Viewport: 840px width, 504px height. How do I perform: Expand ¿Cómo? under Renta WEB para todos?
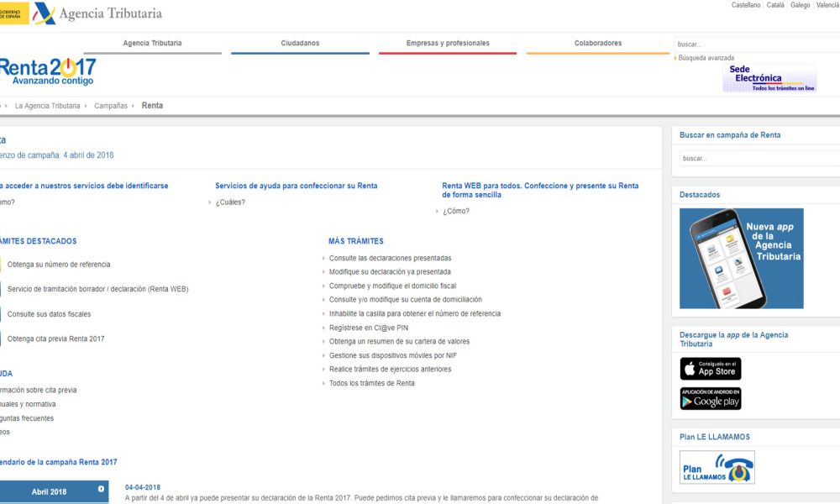coord(456,211)
